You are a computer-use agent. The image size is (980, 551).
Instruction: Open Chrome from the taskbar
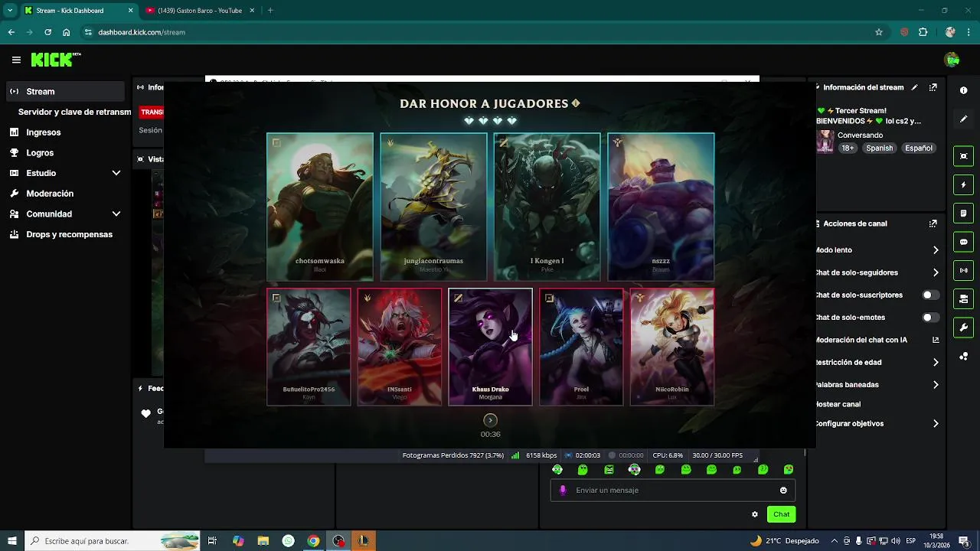coord(313,541)
